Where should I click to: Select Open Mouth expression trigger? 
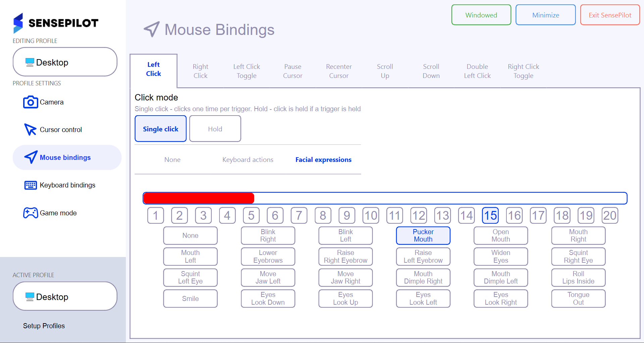tap(500, 235)
